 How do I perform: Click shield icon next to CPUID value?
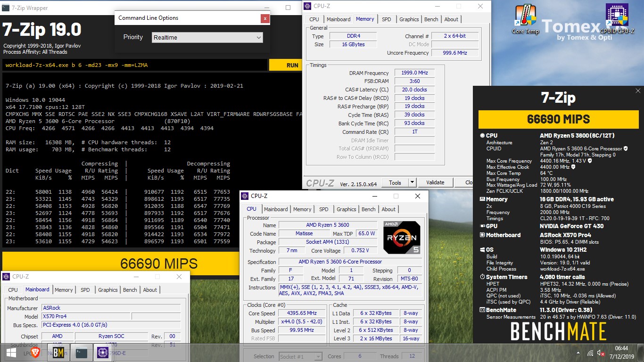[626, 148]
